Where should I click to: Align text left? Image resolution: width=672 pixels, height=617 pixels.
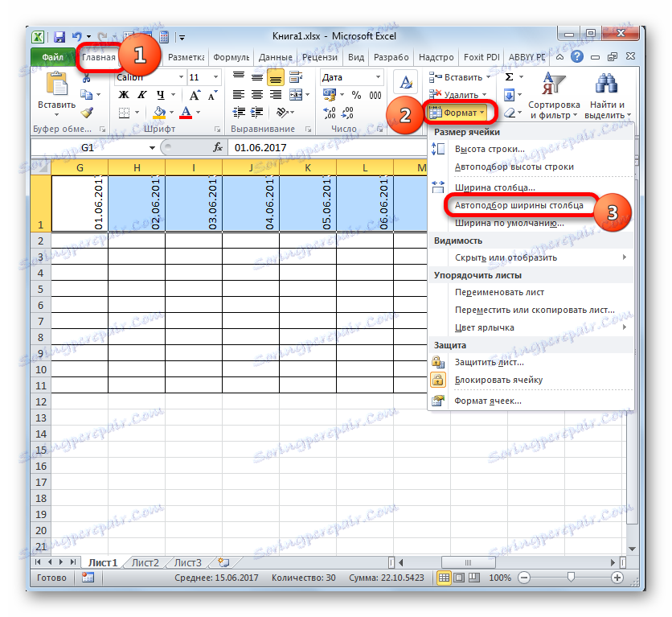[239, 95]
